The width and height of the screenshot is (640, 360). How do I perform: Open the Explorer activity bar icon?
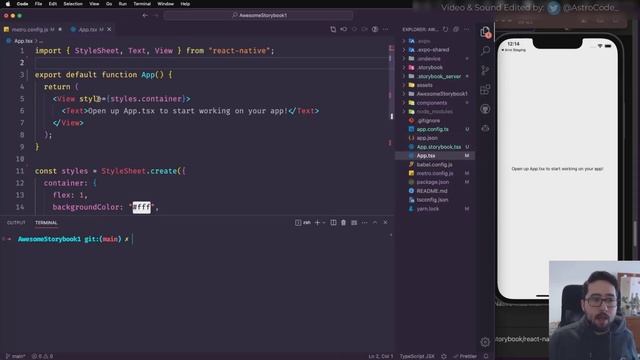click(485, 32)
